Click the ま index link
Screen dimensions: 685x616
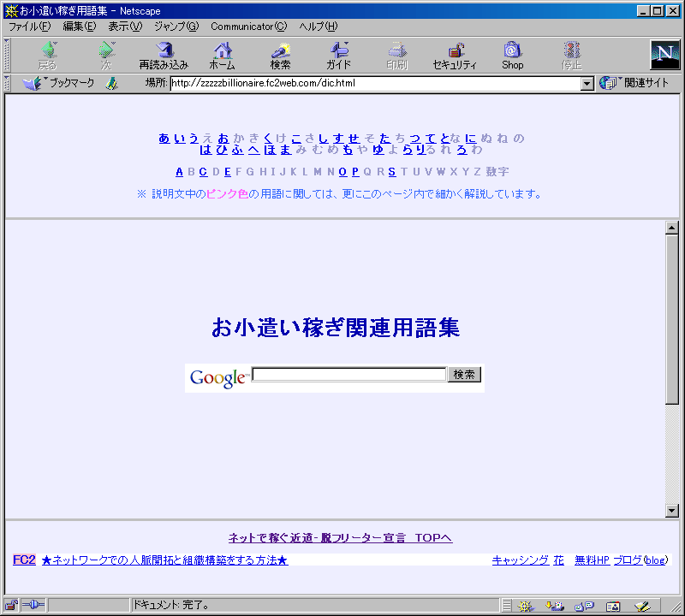(286, 150)
